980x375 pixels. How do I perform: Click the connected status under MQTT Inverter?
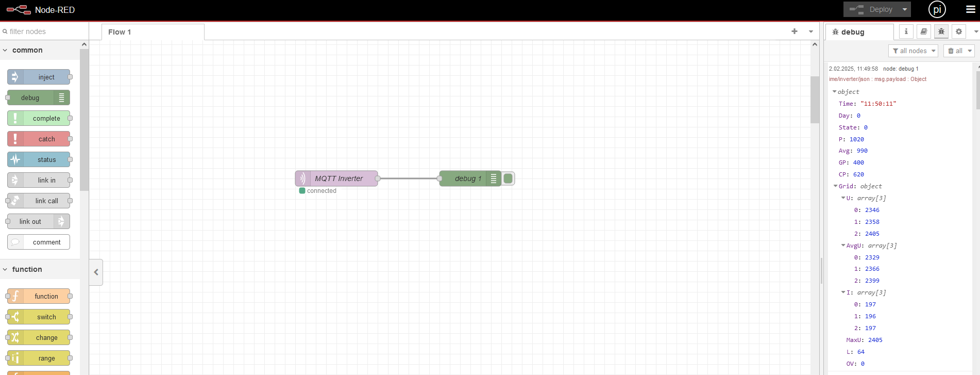point(318,191)
